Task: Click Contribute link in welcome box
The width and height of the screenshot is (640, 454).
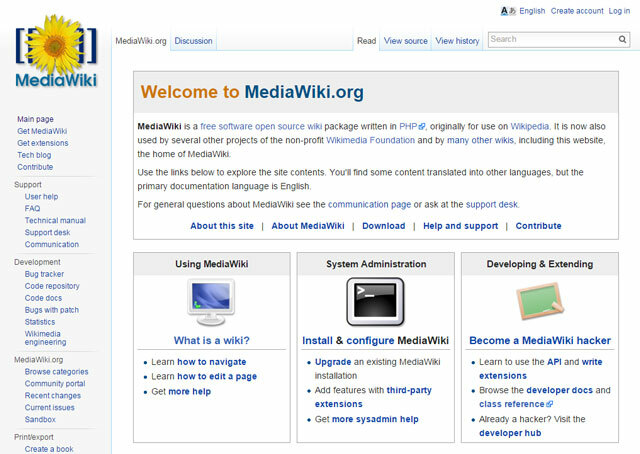Action: [538, 226]
